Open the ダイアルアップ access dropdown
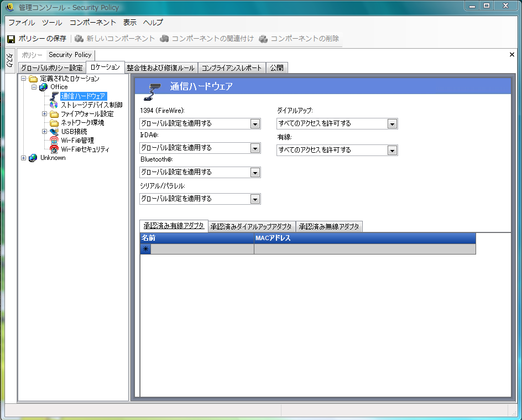This screenshot has height=420, width=522. (x=392, y=124)
